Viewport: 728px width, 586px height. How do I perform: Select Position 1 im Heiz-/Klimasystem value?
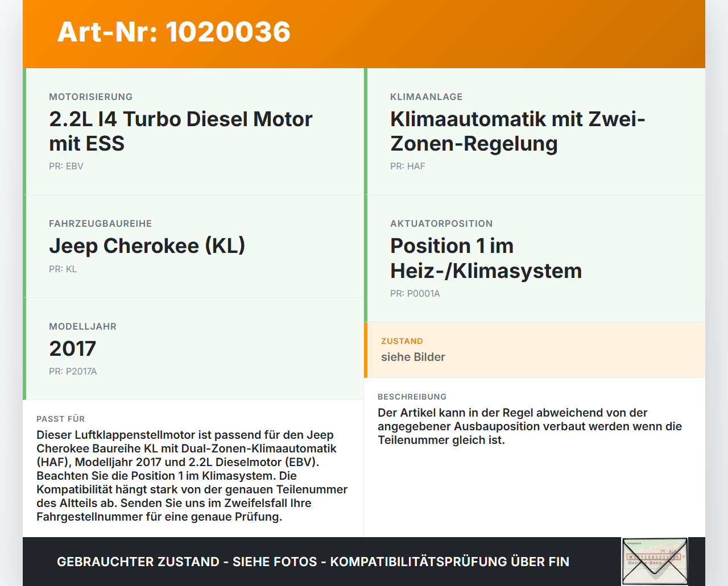click(486, 258)
